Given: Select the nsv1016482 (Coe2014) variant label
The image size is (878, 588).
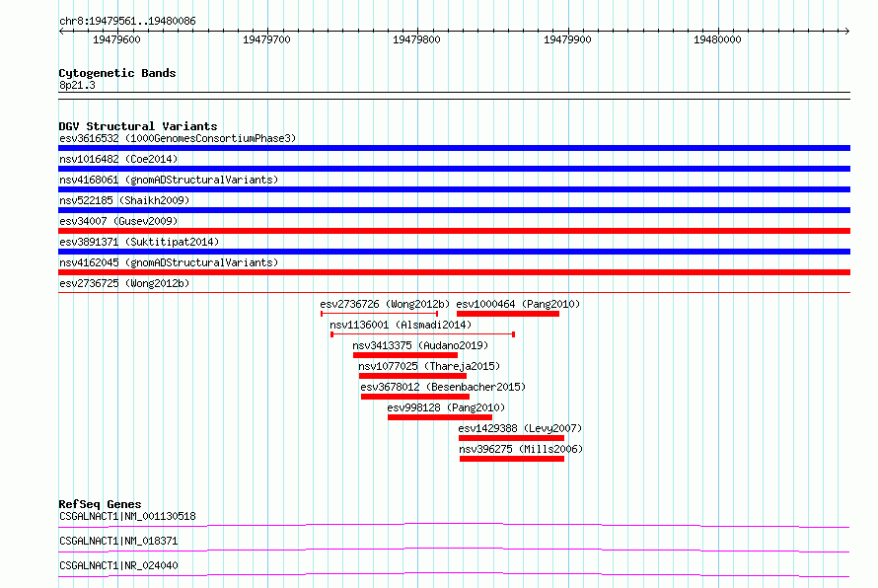Looking at the screenshot, I should point(118,159).
